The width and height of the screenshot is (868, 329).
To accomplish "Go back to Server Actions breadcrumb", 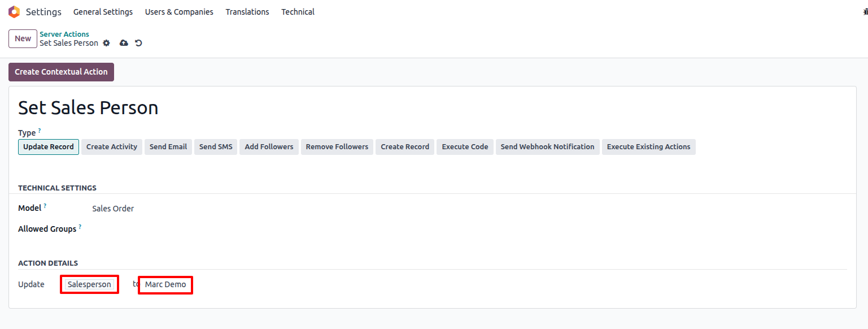I will 64,34.
